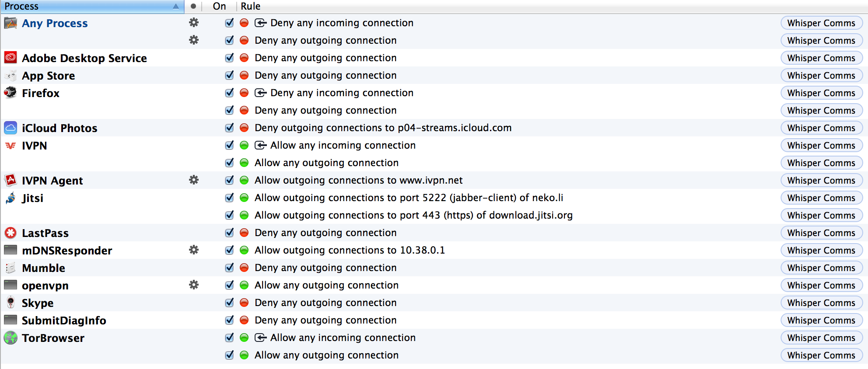
Task: Select the www.ivpn.net rule text
Action: point(358,180)
